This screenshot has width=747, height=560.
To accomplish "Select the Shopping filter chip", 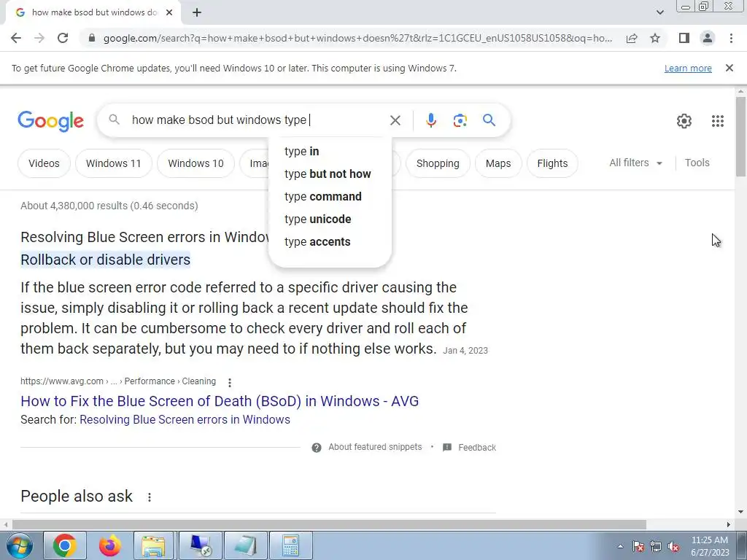I will [438, 163].
